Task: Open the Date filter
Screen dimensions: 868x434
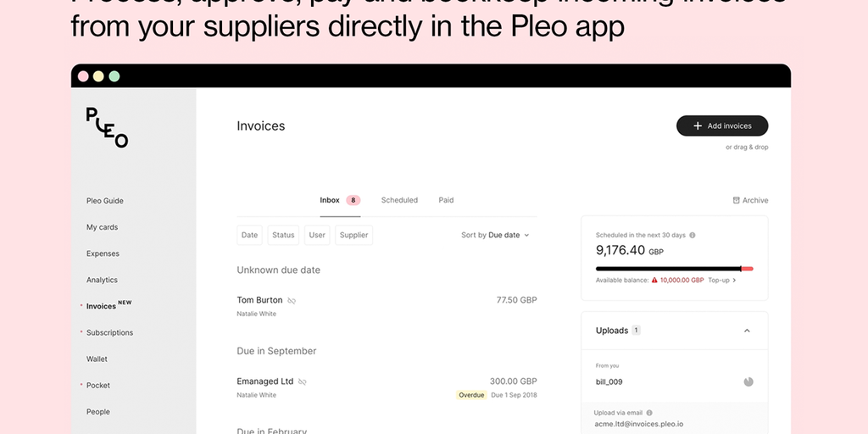Action: (x=249, y=235)
